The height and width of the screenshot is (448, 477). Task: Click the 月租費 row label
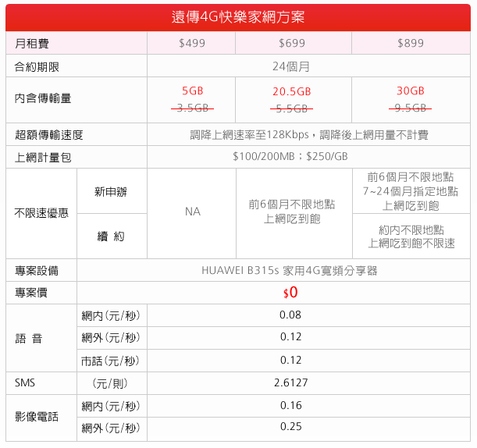32,44
